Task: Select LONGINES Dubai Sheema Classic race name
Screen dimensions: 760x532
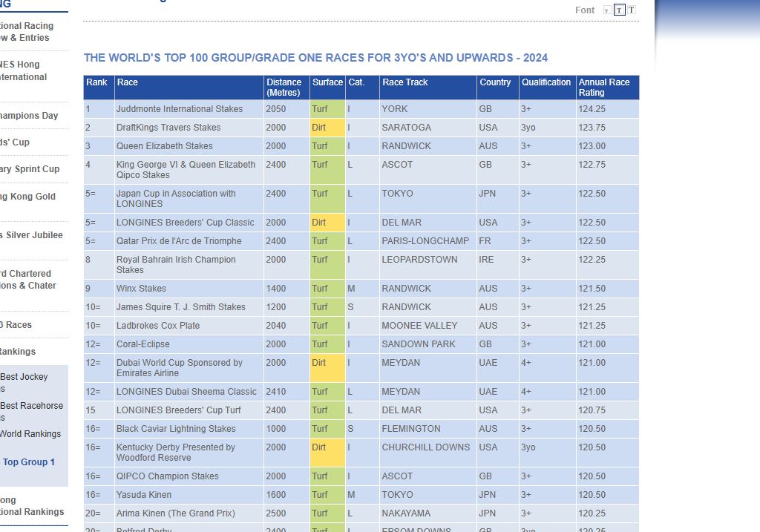Action: [x=186, y=392]
